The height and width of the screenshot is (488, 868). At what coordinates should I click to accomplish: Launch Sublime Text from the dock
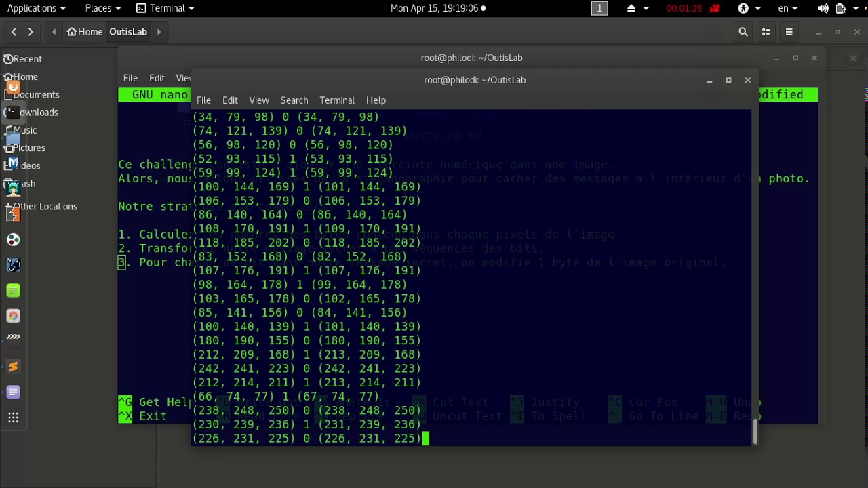[x=13, y=367]
